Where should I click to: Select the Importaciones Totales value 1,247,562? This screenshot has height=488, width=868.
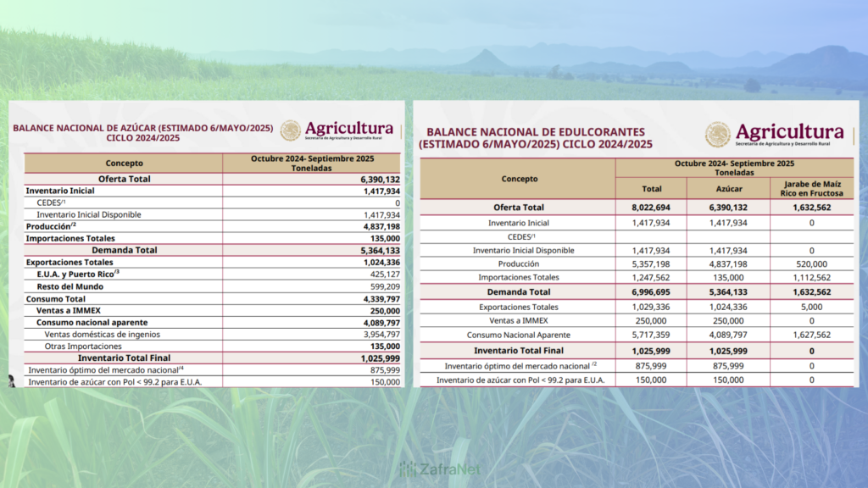coord(651,277)
